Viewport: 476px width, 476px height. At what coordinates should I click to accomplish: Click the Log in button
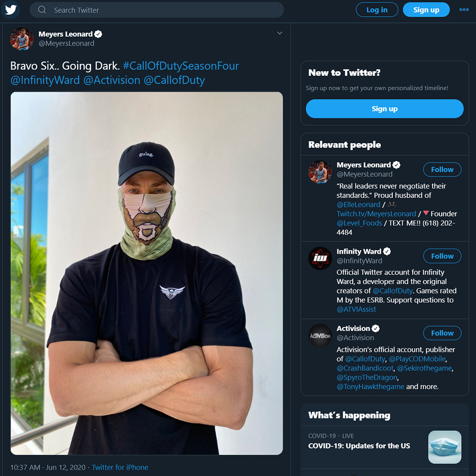[x=377, y=10]
